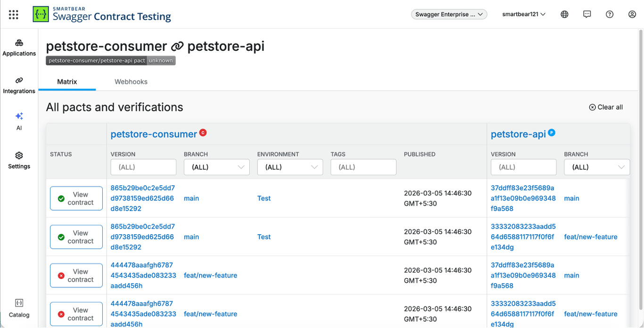The height and width of the screenshot is (328, 644).
Task: Click Test environment in second row
Action: pyautogui.click(x=264, y=237)
